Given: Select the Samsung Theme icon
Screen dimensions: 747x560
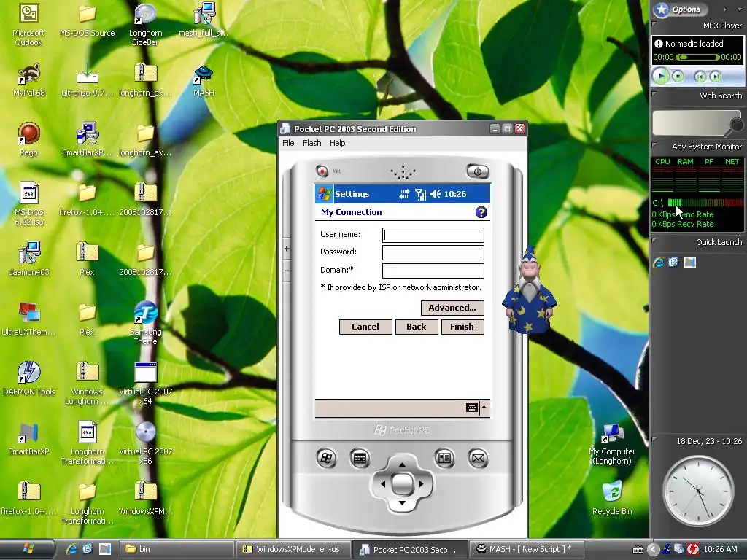Looking at the screenshot, I should point(145,323).
